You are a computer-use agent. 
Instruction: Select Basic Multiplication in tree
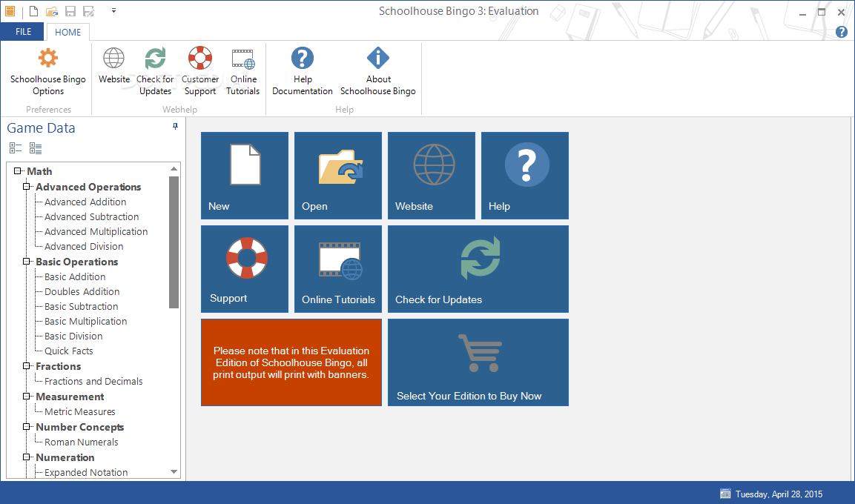85,322
